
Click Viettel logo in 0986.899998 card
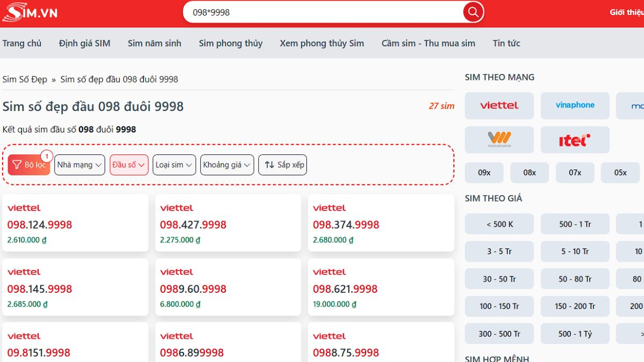[x=177, y=336]
